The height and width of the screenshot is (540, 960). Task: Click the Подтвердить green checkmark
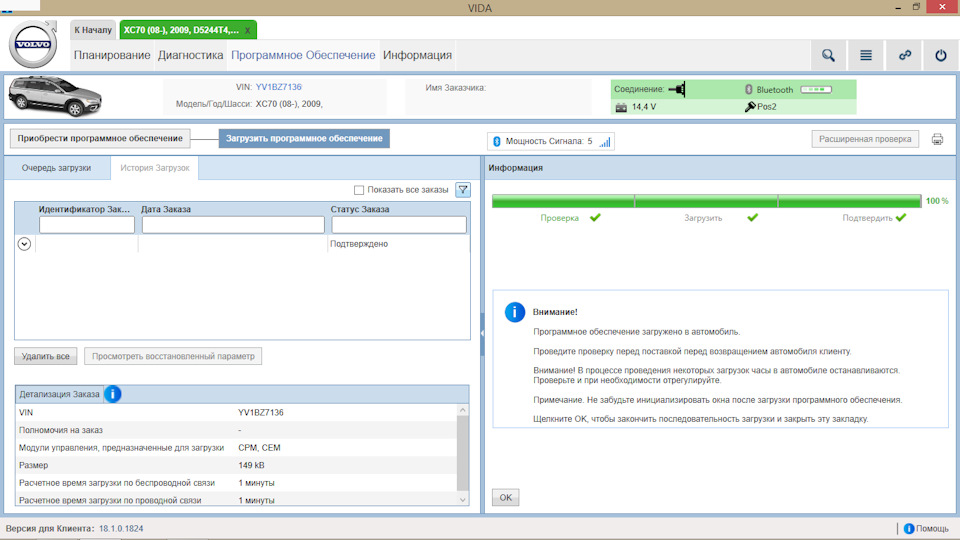[x=901, y=217]
